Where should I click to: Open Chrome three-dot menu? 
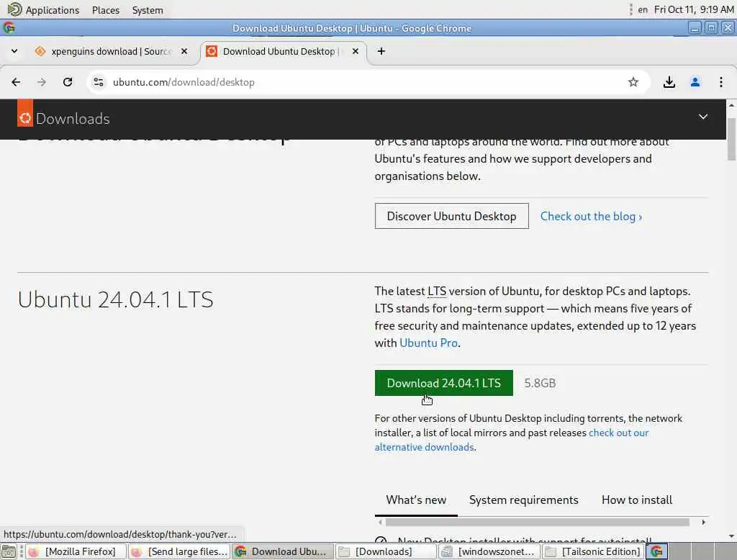click(721, 82)
